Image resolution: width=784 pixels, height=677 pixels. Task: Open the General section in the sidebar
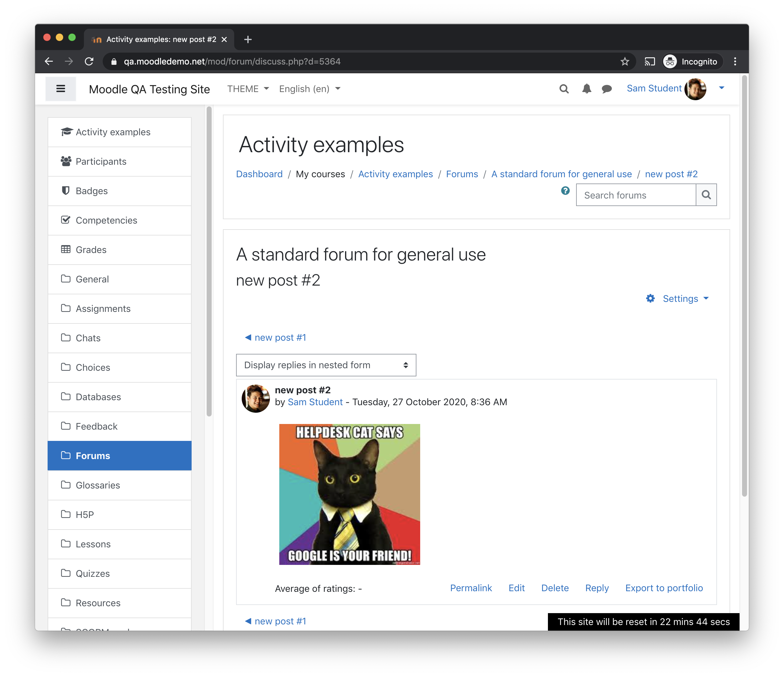[x=120, y=279]
